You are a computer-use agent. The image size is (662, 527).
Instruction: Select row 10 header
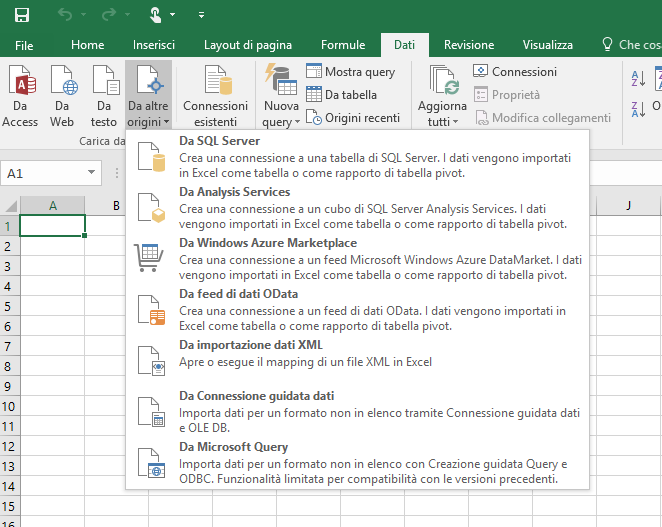coord(9,406)
